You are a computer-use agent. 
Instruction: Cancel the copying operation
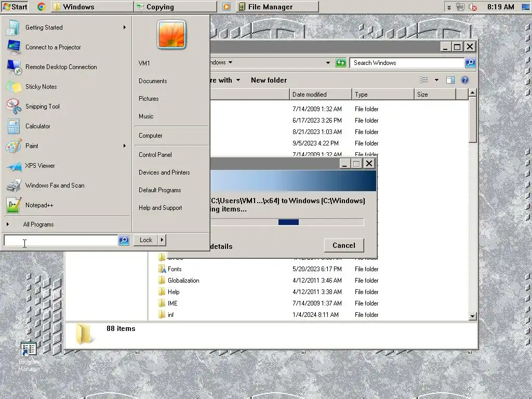pyautogui.click(x=344, y=245)
